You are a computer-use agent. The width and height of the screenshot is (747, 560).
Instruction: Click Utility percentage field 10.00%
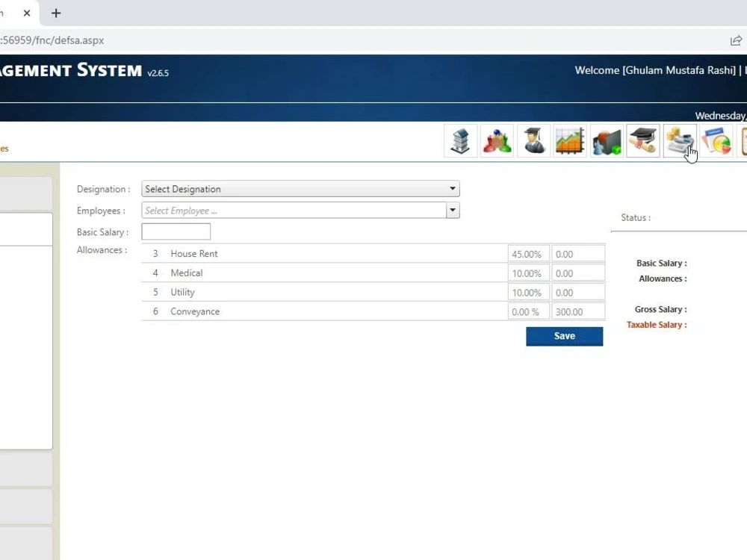tap(528, 293)
